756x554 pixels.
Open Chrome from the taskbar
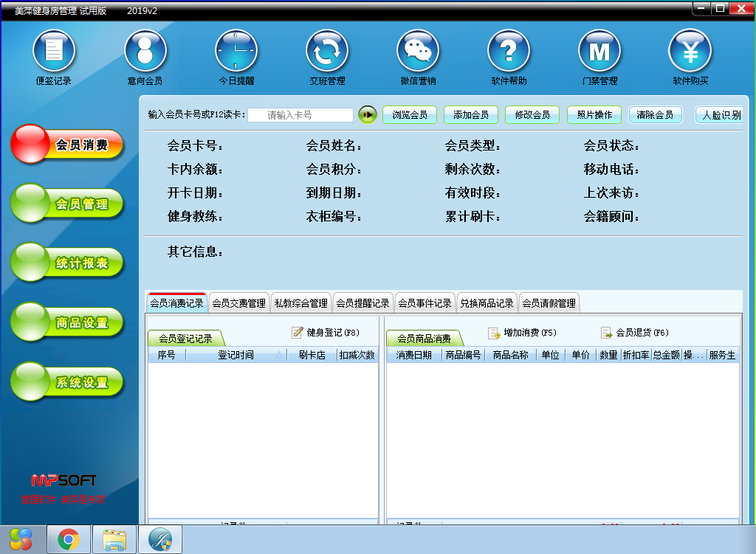point(69,540)
